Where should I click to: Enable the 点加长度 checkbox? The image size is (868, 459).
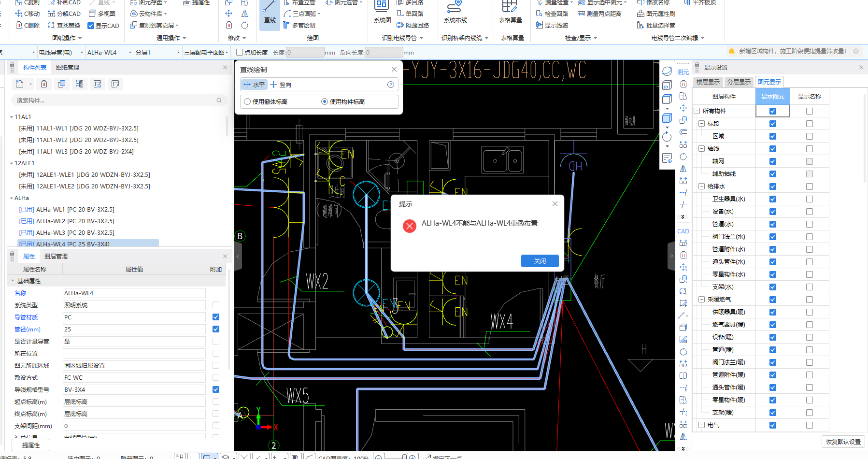click(x=240, y=52)
